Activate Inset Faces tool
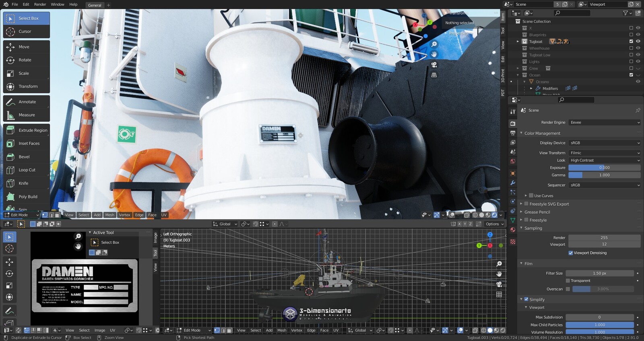 coord(27,144)
